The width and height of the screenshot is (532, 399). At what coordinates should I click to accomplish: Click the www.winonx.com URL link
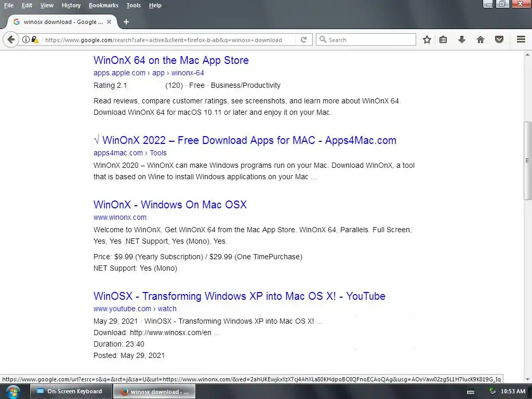(120, 218)
